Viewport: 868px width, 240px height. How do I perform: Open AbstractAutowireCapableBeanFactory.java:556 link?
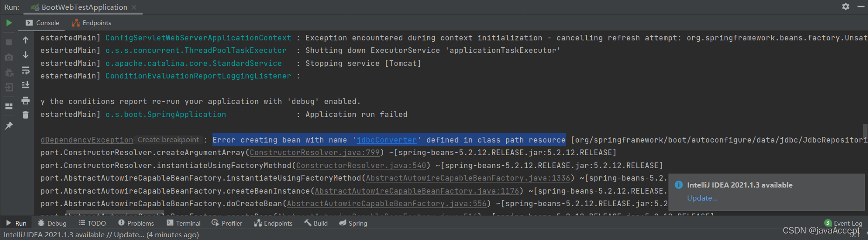coord(387,204)
